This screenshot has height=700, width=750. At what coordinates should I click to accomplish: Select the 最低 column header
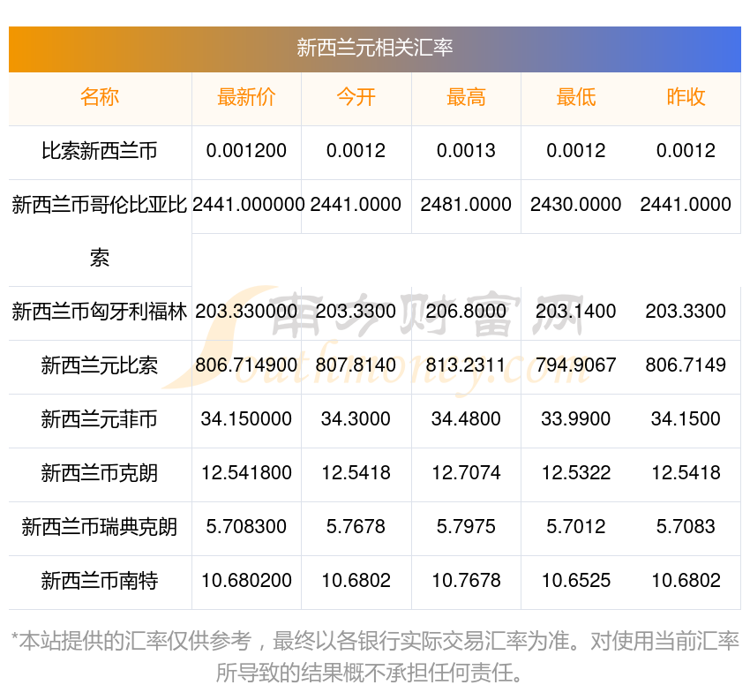[x=576, y=97]
